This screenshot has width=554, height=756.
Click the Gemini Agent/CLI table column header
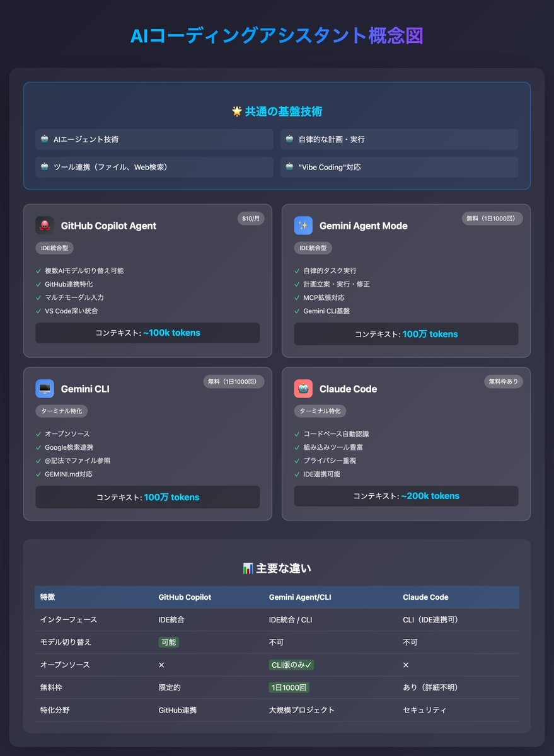click(300, 597)
